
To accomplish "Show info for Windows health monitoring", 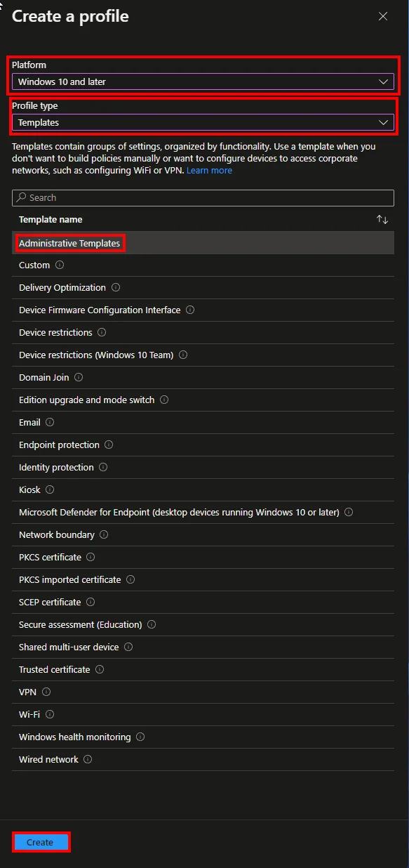I will [x=140, y=737].
